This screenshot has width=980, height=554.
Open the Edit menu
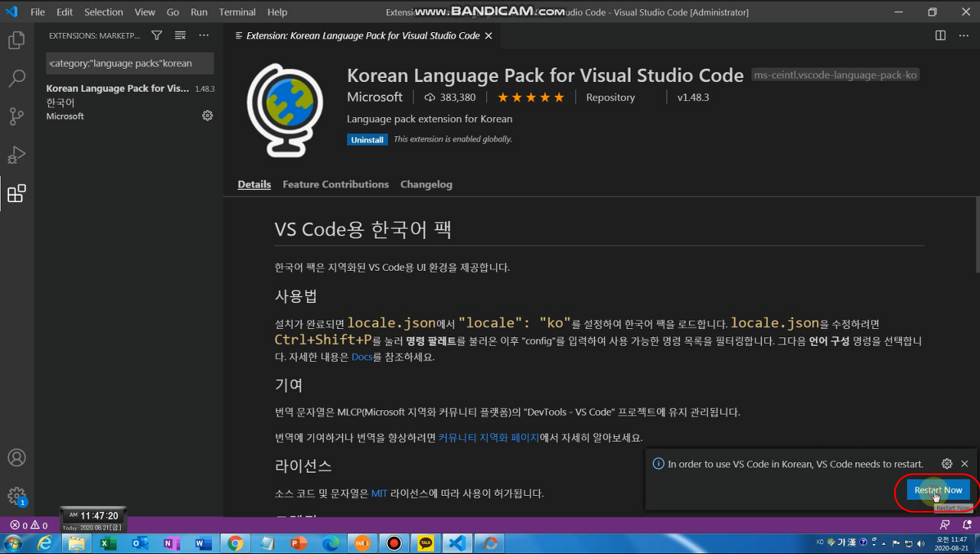(x=64, y=11)
